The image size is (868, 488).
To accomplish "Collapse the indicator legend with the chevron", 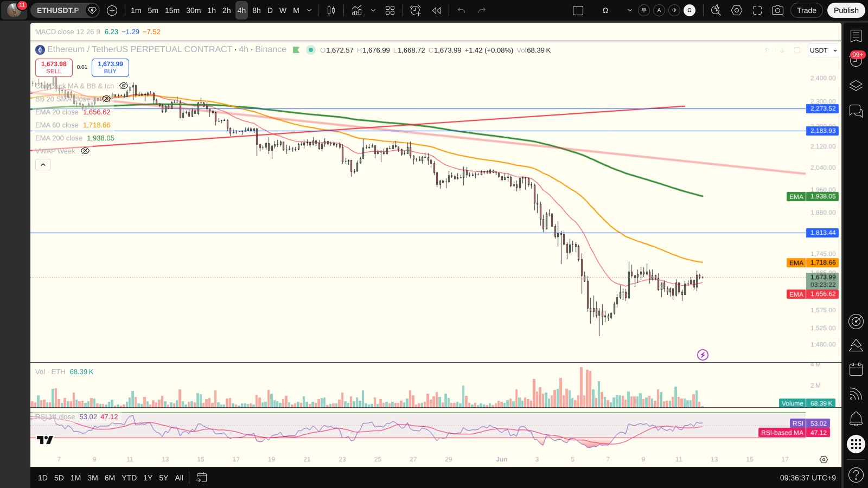I will [x=43, y=164].
